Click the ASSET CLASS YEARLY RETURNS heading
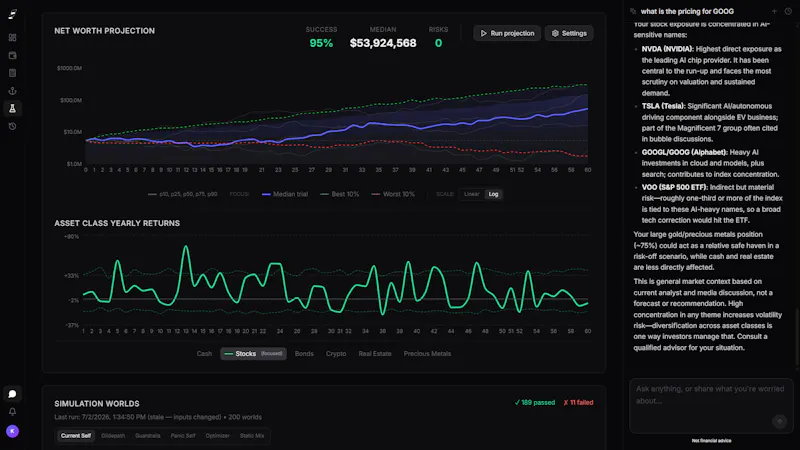Screen dimensions: 800x450 point(117,223)
